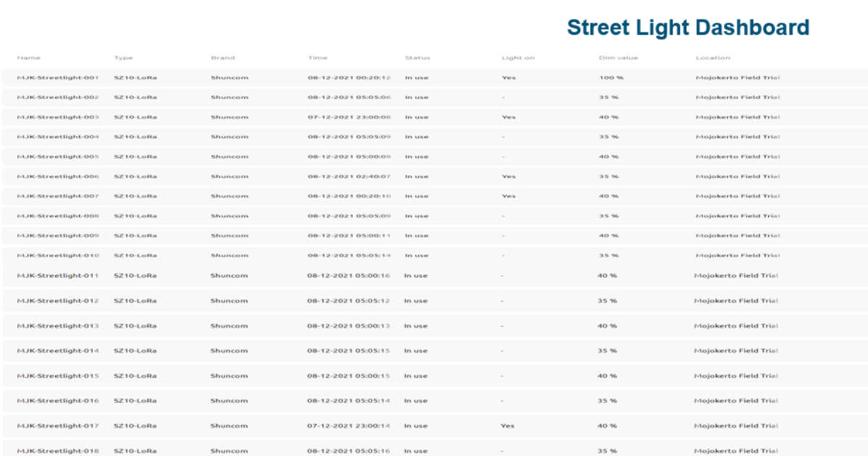Click time 08-12-2021 05:05:16
The height and width of the screenshot is (456, 868).
coord(349,450)
